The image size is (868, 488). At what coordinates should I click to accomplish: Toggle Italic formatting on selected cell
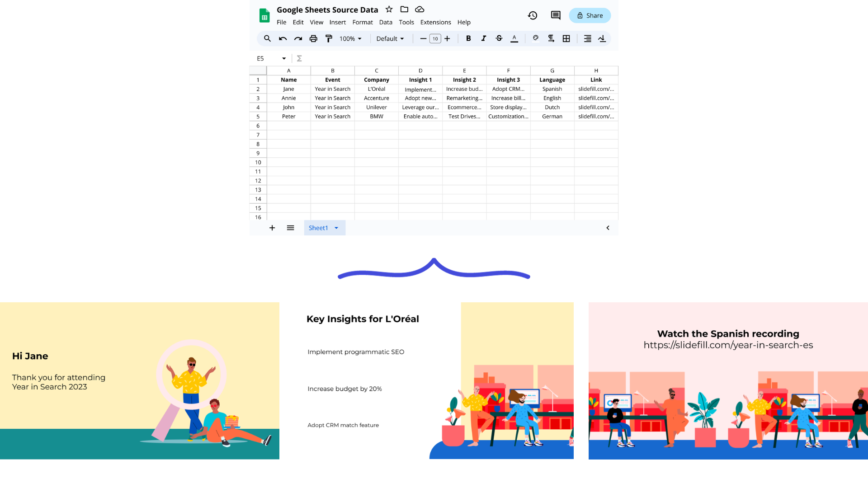(483, 38)
